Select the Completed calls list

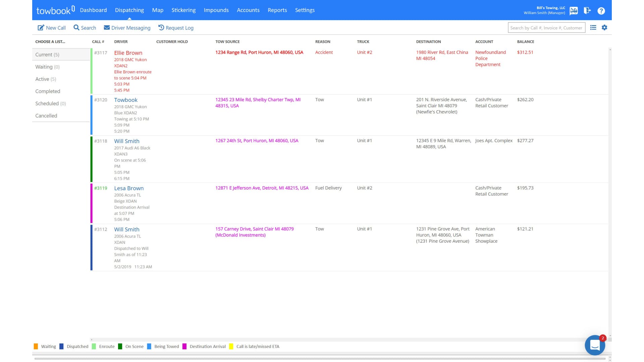pos(48,91)
